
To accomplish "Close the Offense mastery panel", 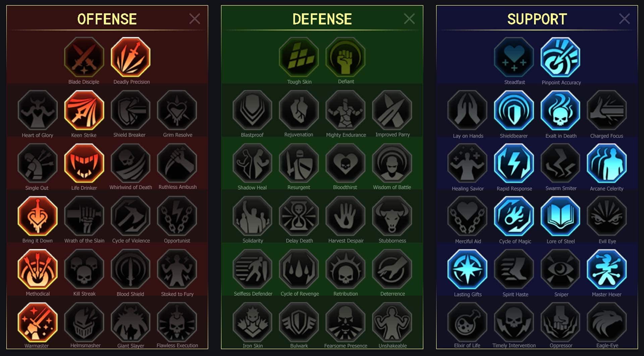I will (195, 19).
